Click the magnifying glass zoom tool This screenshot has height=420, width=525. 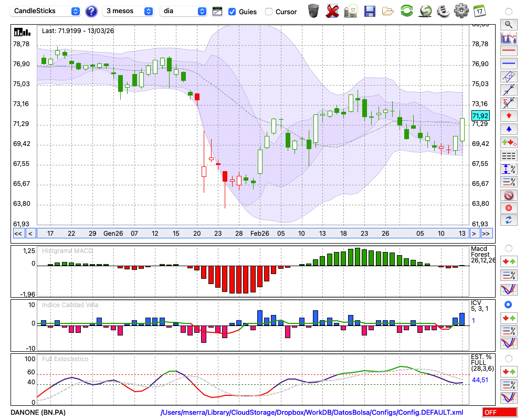(508, 24)
